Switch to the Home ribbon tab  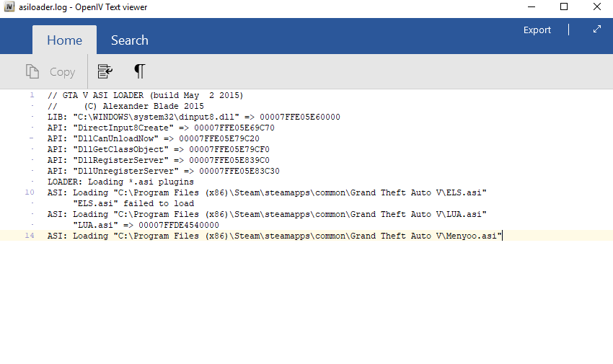click(x=64, y=40)
